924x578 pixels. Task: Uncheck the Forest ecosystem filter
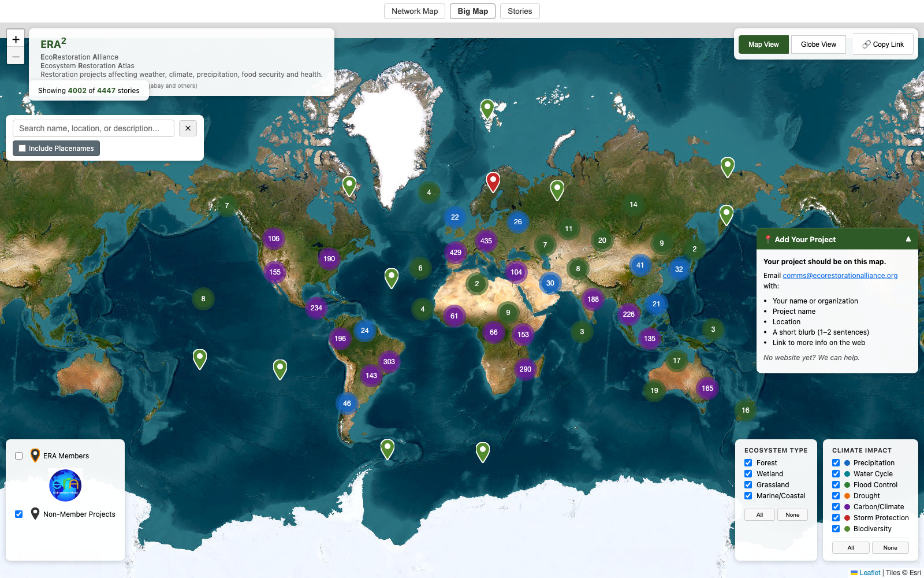[748, 463]
